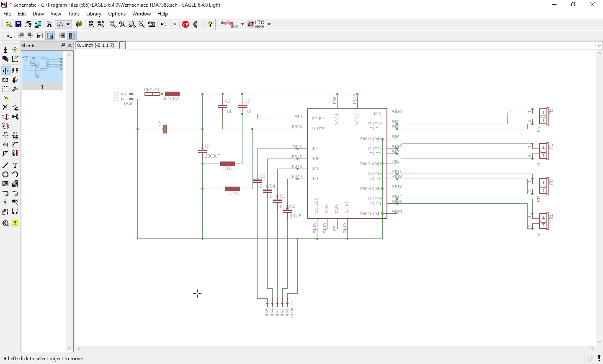
Task: Open a file with the Open icon
Action: point(8,24)
